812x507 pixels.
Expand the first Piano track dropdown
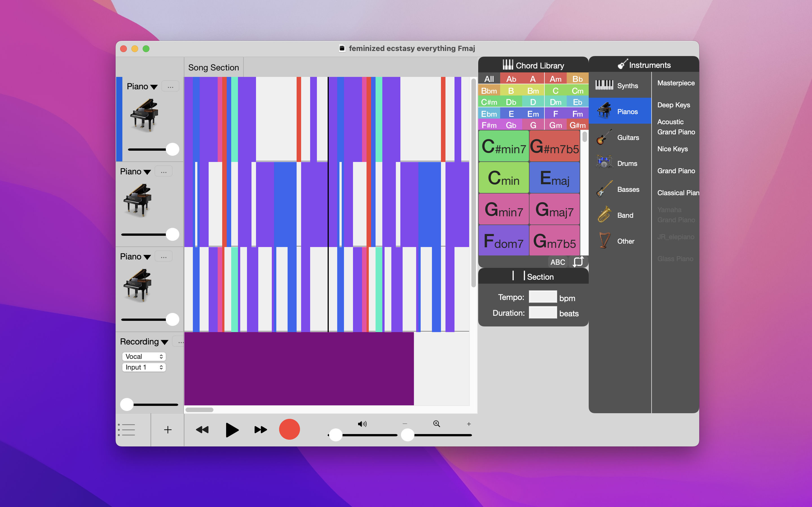[154, 87]
